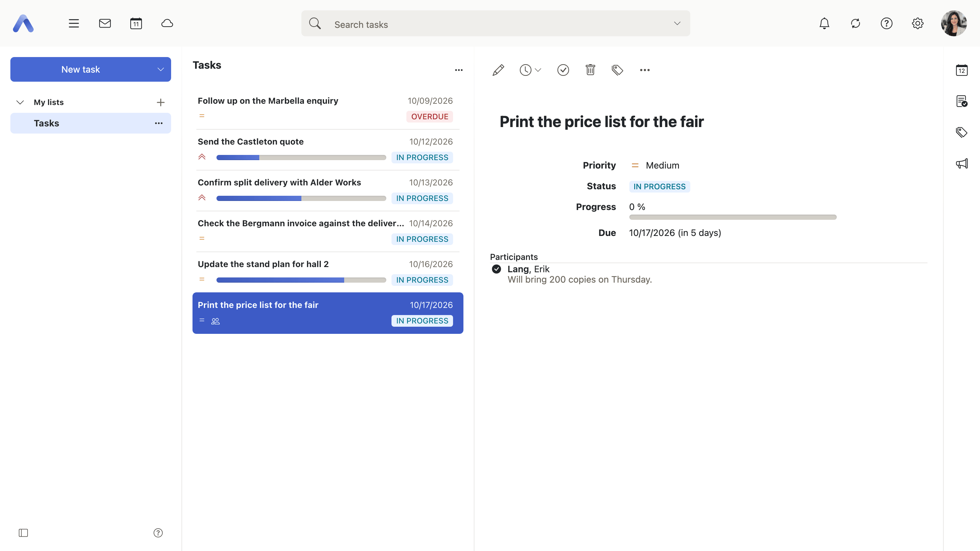Click Send the Castleton quote progress bar
The width and height of the screenshot is (980, 551).
coord(301,158)
